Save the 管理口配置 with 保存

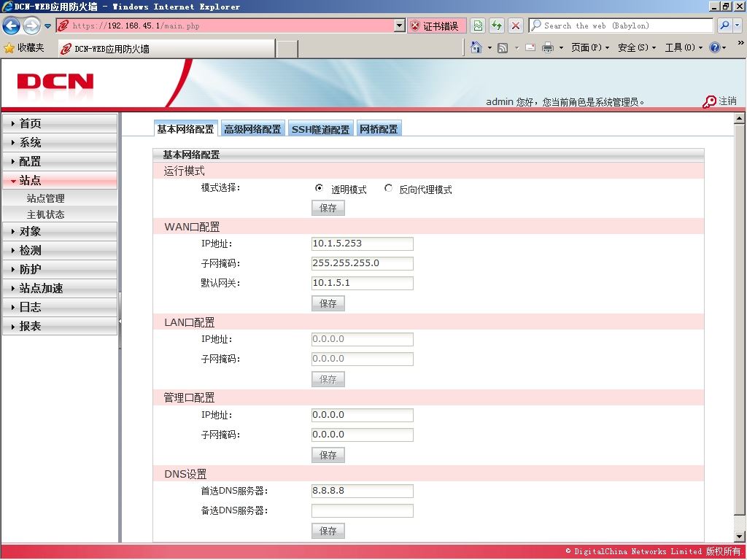tap(328, 455)
